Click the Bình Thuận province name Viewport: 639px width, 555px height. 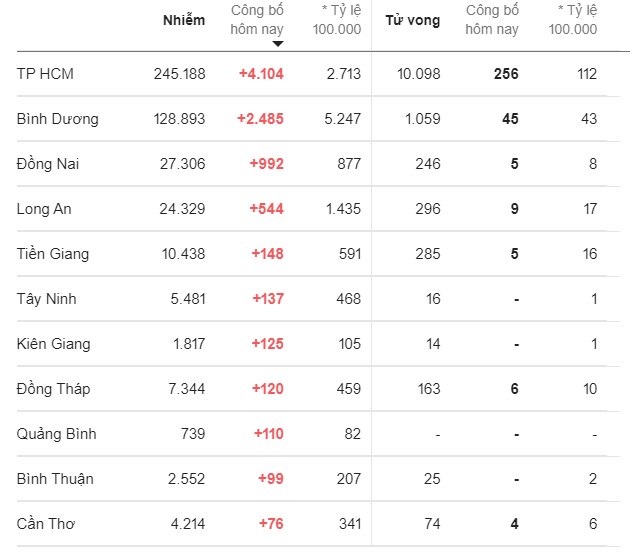coord(55,479)
